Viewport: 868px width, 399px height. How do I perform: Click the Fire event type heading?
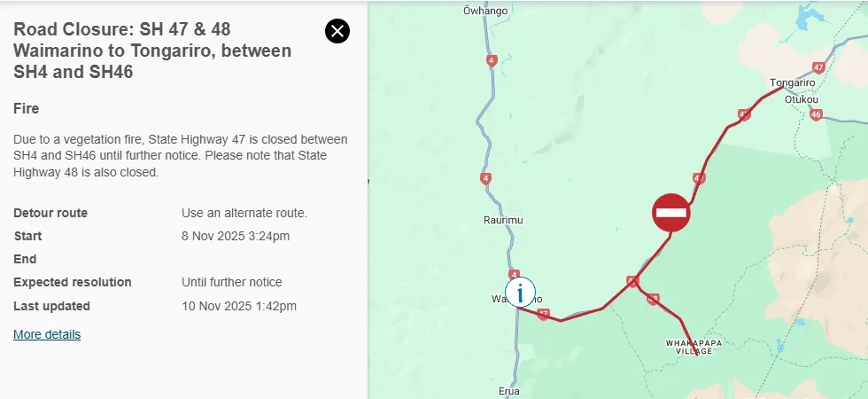click(x=27, y=109)
